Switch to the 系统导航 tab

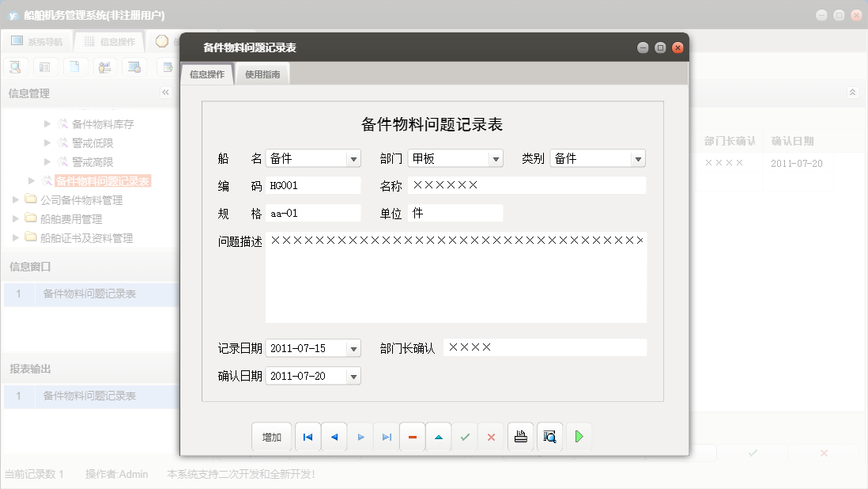click(x=38, y=40)
